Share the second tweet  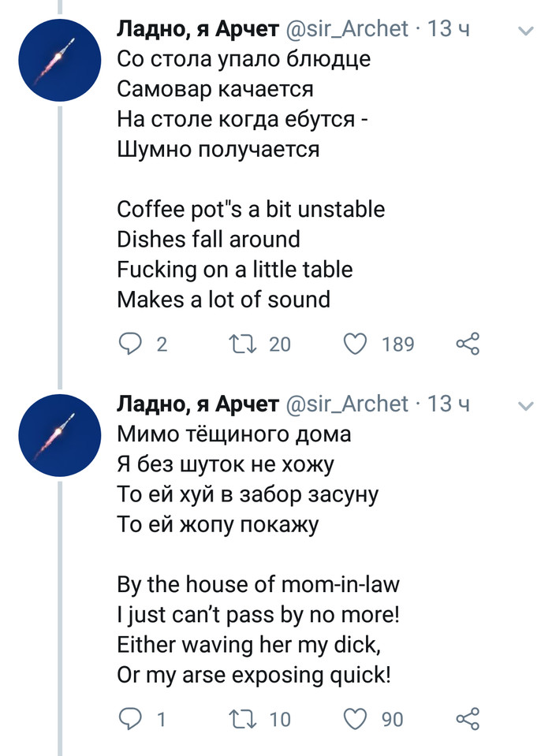click(x=468, y=719)
